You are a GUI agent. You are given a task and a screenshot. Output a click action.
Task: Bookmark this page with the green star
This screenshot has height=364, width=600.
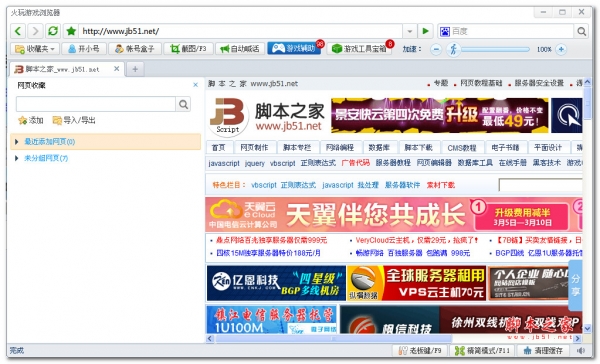click(x=71, y=31)
